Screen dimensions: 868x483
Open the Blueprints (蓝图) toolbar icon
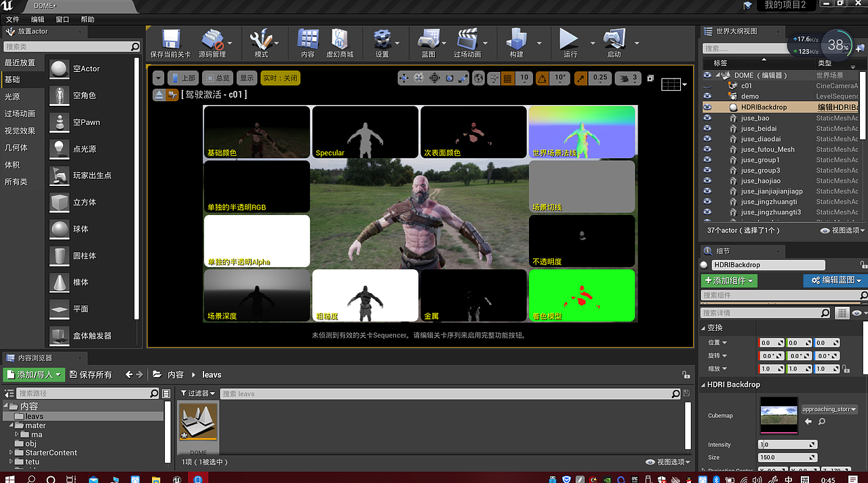[429, 39]
